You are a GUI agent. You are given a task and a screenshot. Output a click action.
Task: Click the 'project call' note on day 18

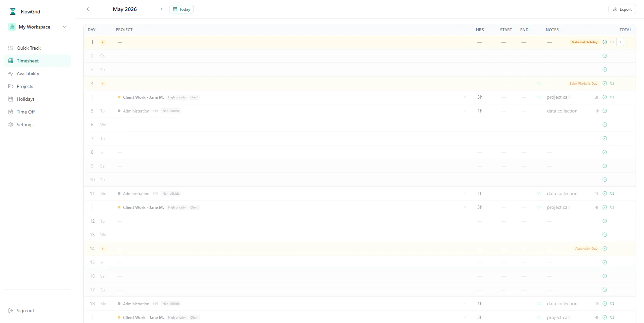coord(558,317)
